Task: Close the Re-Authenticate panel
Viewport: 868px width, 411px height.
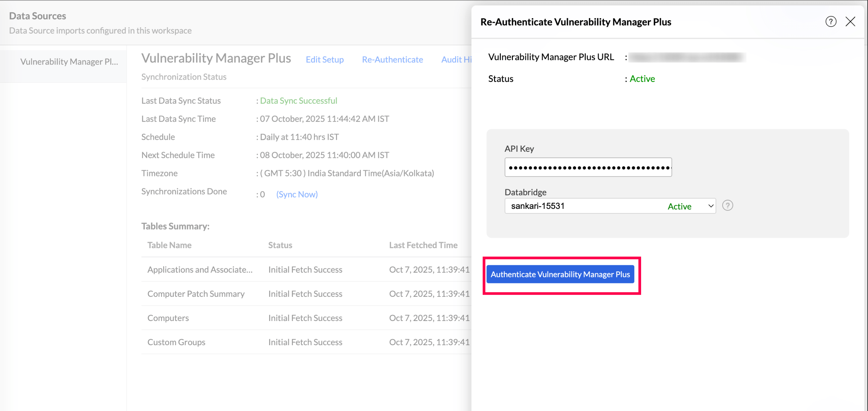Action: tap(850, 22)
